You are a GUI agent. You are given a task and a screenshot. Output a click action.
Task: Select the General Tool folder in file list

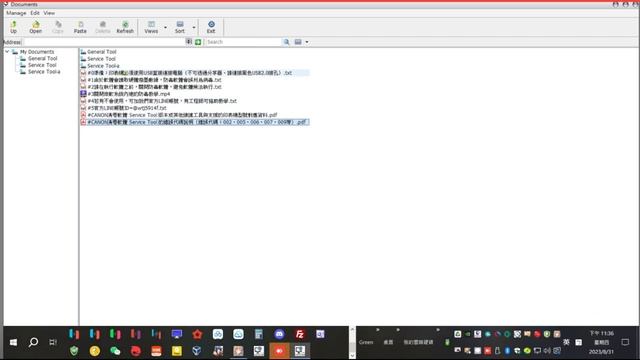(102, 52)
